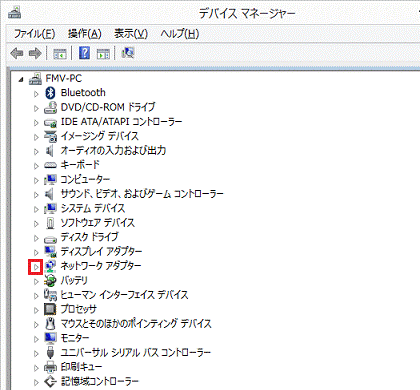Click the プロセッサ chip icon
420x390 pixels.
coord(50,309)
